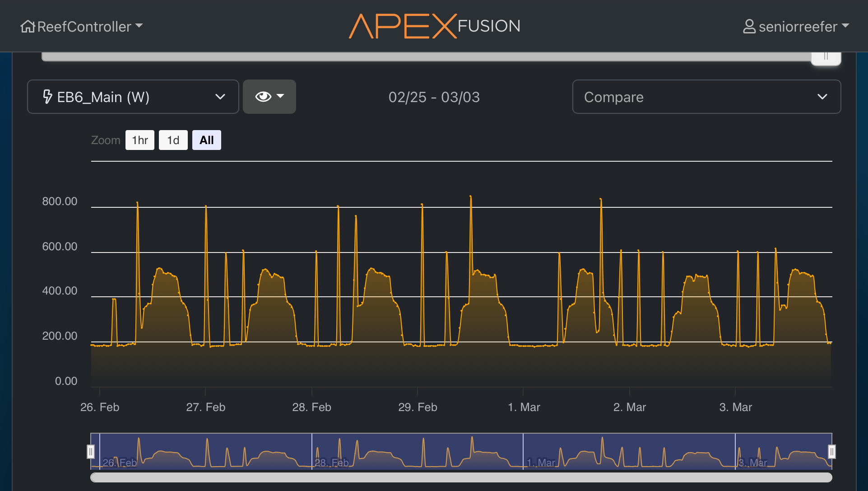The image size is (868, 491).
Task: Select the All zoom option
Action: [206, 140]
